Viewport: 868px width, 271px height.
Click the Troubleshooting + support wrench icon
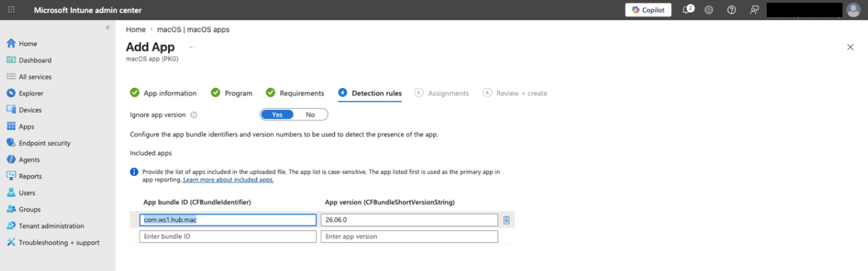[x=11, y=242]
